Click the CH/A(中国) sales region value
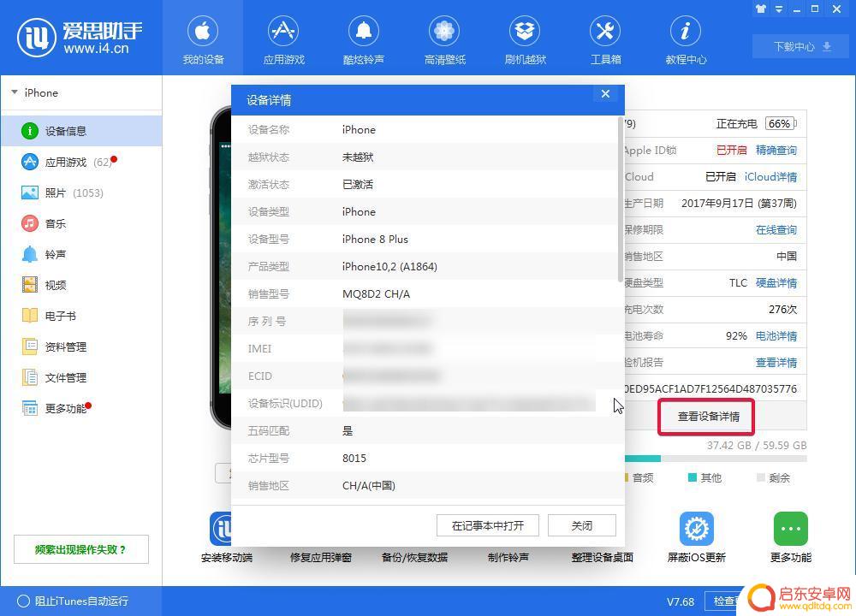This screenshot has height=616, width=856. click(368, 485)
